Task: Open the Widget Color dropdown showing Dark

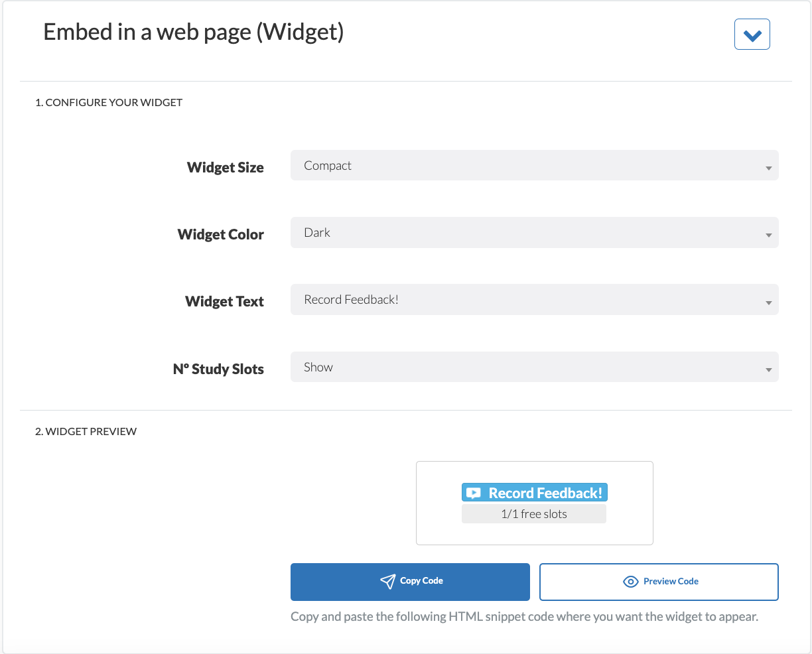Action: click(x=535, y=232)
